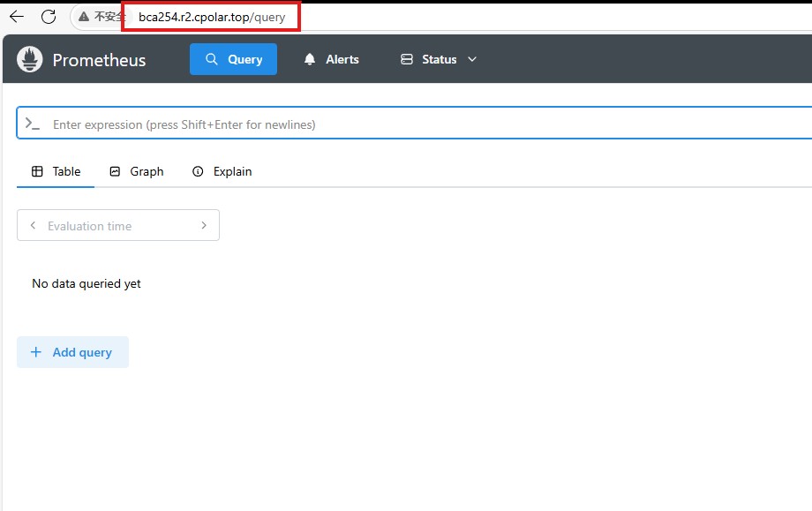The height and width of the screenshot is (511, 812).
Task: Switch to the Table tab
Action: [56, 171]
